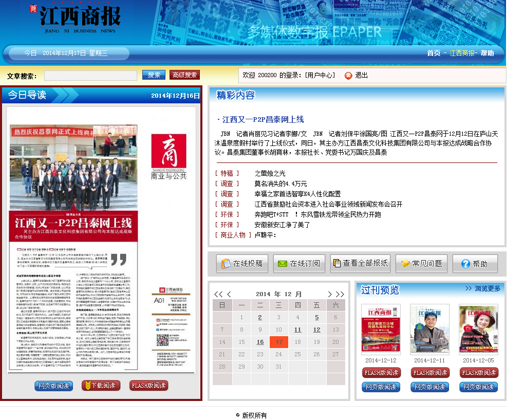Click 网页版阅读 for the 2014-12-05 issue
The width and height of the screenshot is (524, 420).
coord(479,387)
